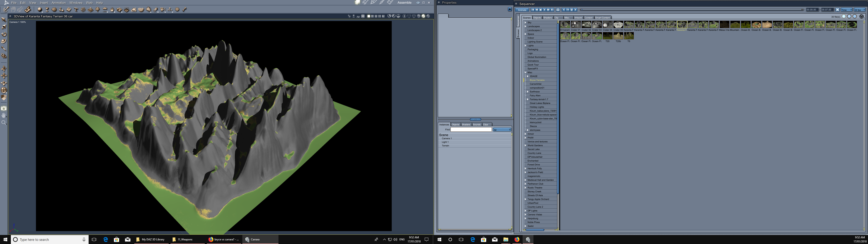Expand the Landscapes folder in browser tree

[525, 26]
